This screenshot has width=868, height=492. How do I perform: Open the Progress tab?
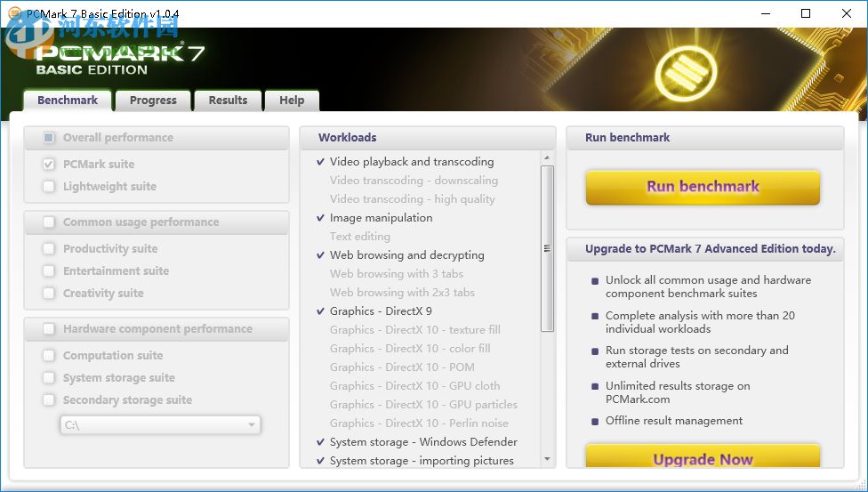pyautogui.click(x=153, y=101)
